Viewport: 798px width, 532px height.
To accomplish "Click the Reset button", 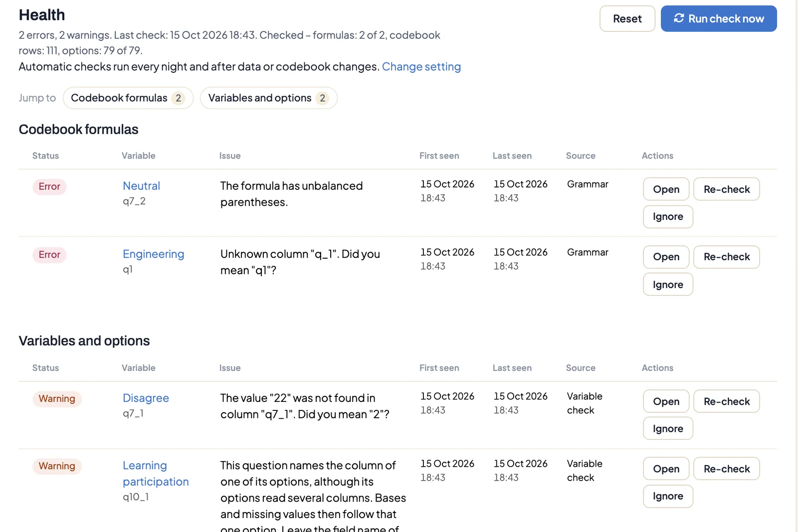I will (x=627, y=18).
